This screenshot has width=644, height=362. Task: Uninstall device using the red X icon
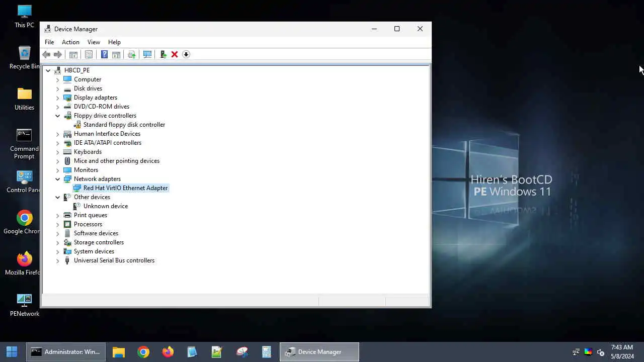tap(175, 54)
